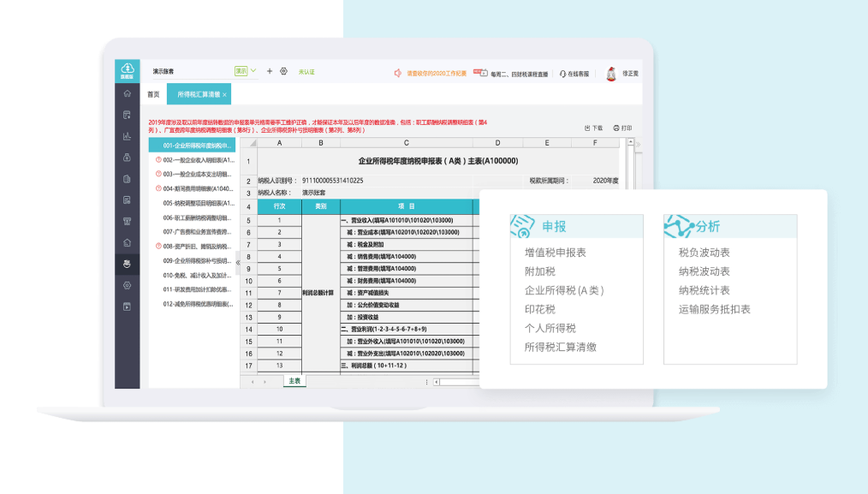The height and width of the screenshot is (494, 868).
Task: Switch to the 首页 tab
Action: (153, 95)
